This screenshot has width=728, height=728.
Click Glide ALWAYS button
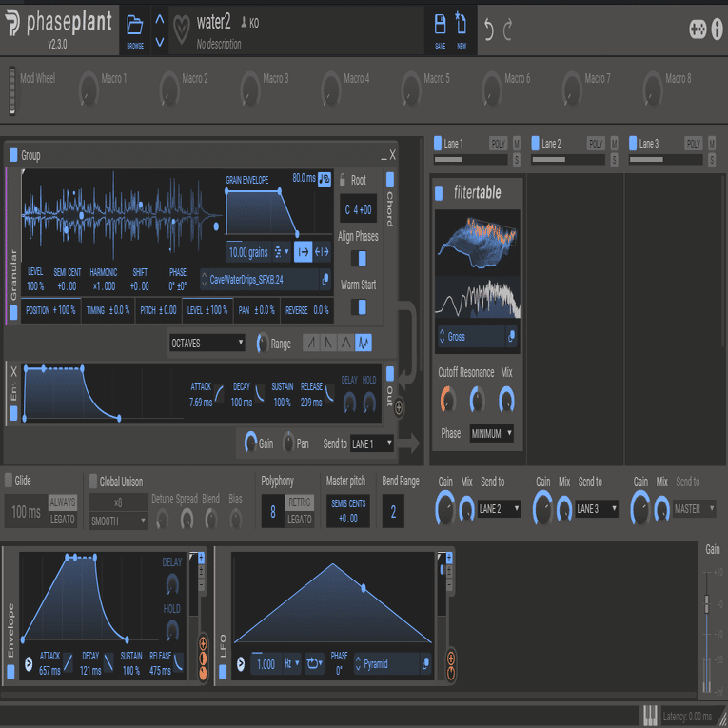point(62,502)
